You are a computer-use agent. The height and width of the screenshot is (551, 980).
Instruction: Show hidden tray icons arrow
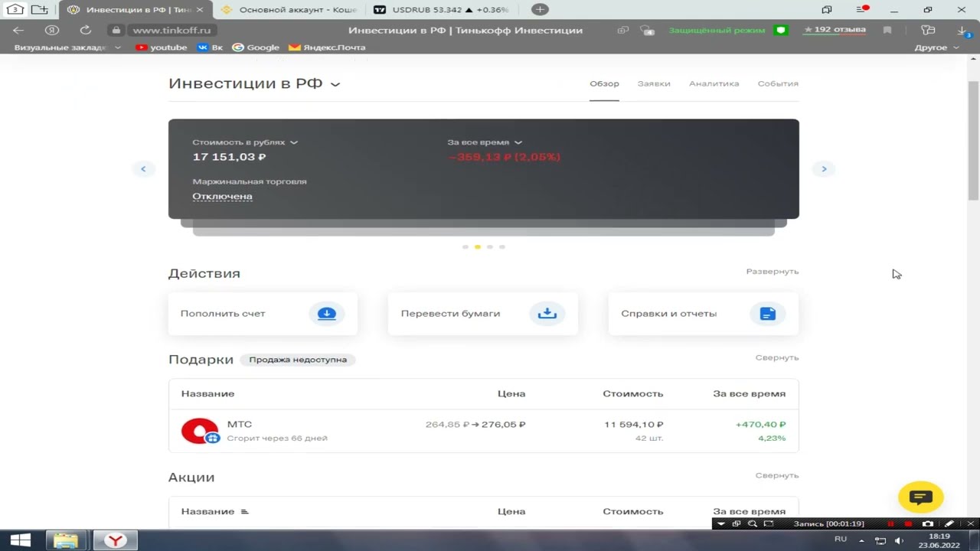pyautogui.click(x=861, y=540)
